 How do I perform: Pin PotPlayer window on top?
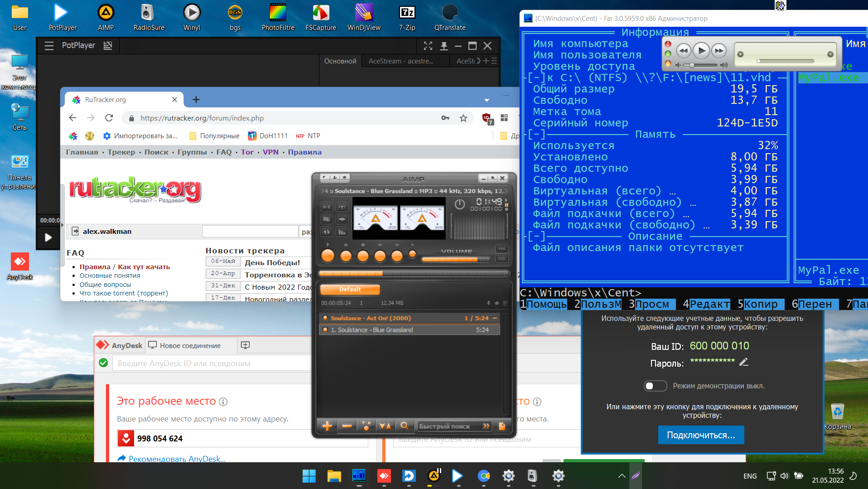click(444, 46)
